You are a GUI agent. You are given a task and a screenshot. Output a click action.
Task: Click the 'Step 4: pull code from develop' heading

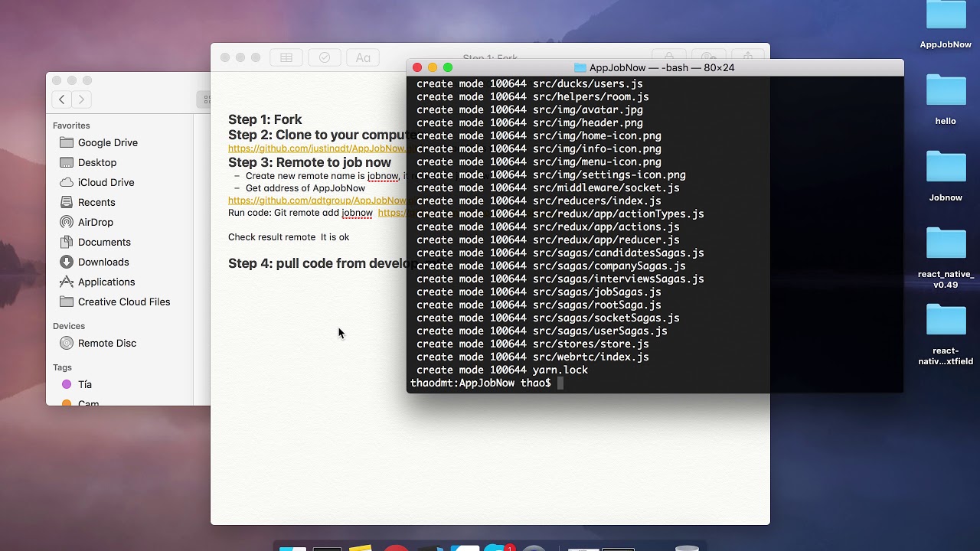pyautogui.click(x=317, y=263)
